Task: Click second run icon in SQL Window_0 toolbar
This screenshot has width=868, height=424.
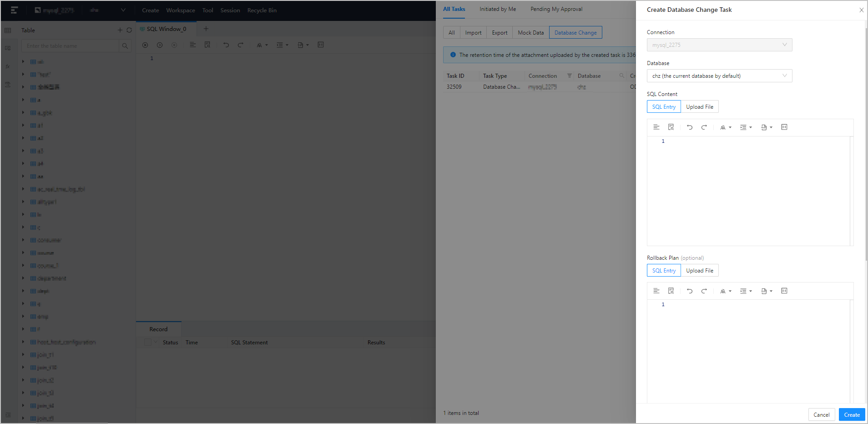Action: tap(160, 45)
